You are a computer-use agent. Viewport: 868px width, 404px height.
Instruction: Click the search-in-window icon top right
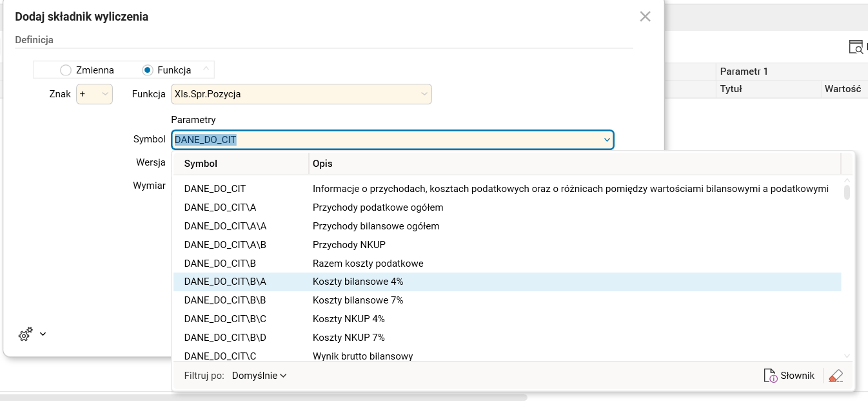tap(856, 47)
